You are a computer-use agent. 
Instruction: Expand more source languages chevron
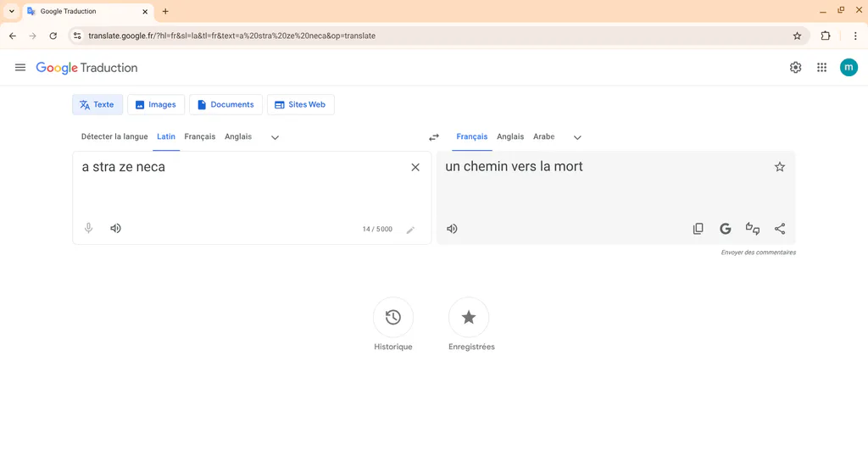tap(275, 137)
